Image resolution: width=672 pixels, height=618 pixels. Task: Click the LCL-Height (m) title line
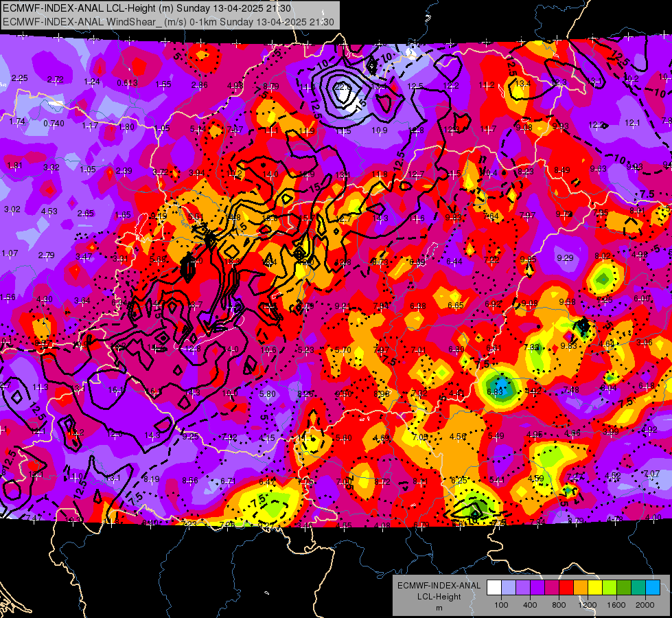pyautogui.click(x=147, y=8)
